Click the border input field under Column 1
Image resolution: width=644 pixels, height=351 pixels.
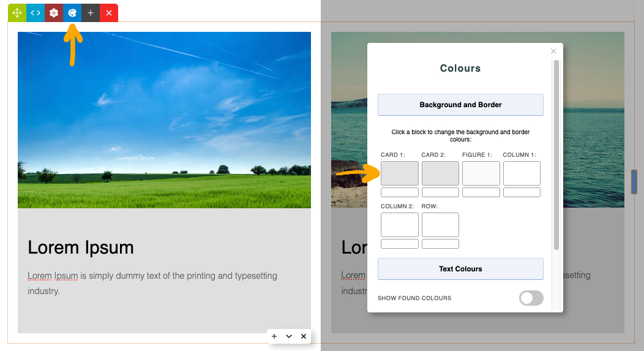point(522,192)
